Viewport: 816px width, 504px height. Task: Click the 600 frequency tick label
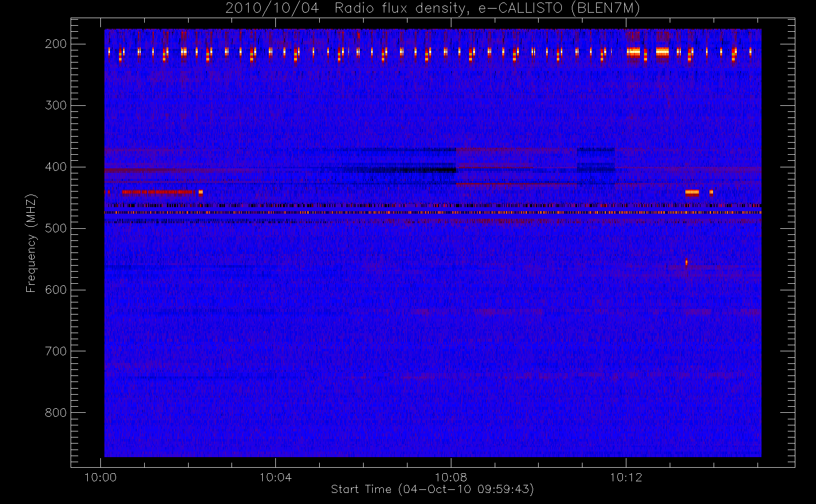[56, 290]
